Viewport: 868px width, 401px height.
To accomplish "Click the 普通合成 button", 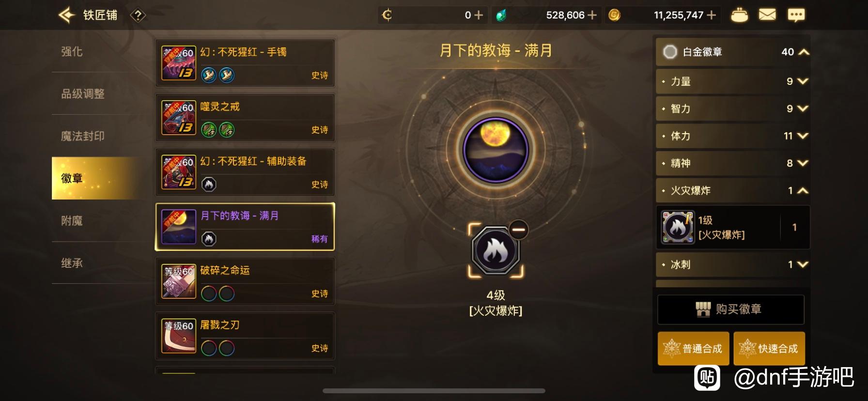I will (x=693, y=348).
